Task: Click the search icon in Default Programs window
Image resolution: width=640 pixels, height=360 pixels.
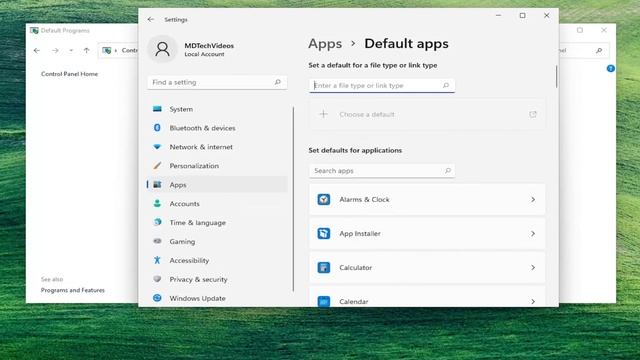Action: click(x=599, y=50)
